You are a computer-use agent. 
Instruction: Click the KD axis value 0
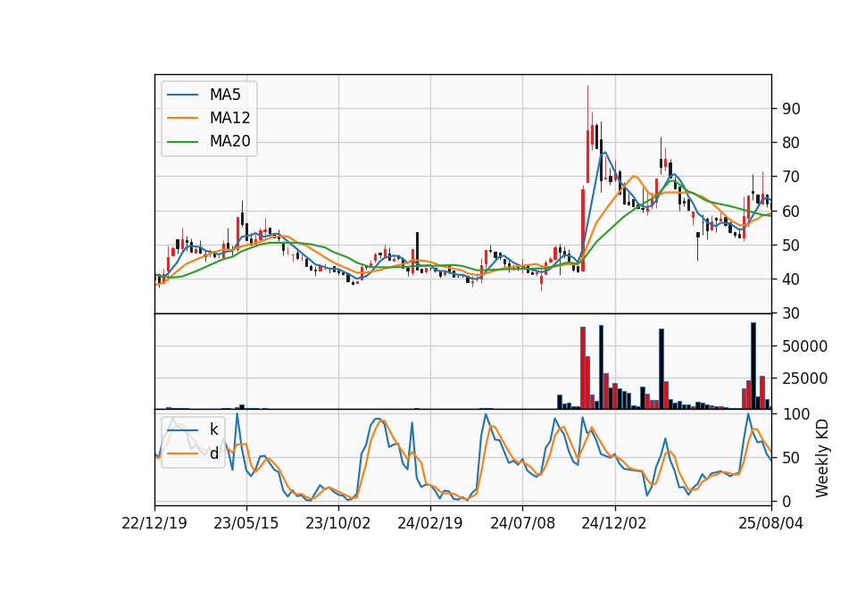point(787,501)
